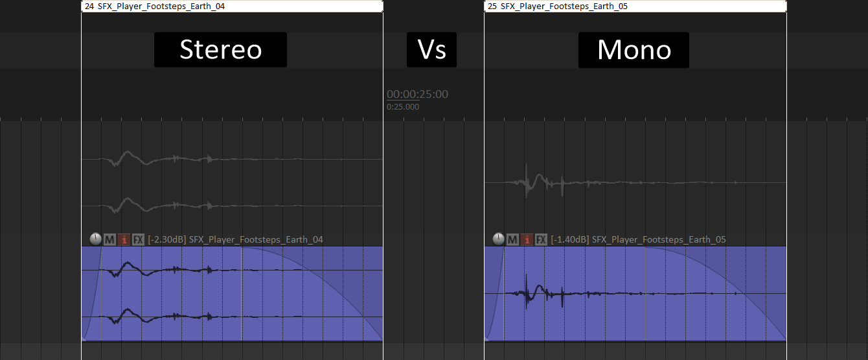Open item notes for Footsteps_Earth_04
The height and width of the screenshot is (360, 868).
click(124, 240)
